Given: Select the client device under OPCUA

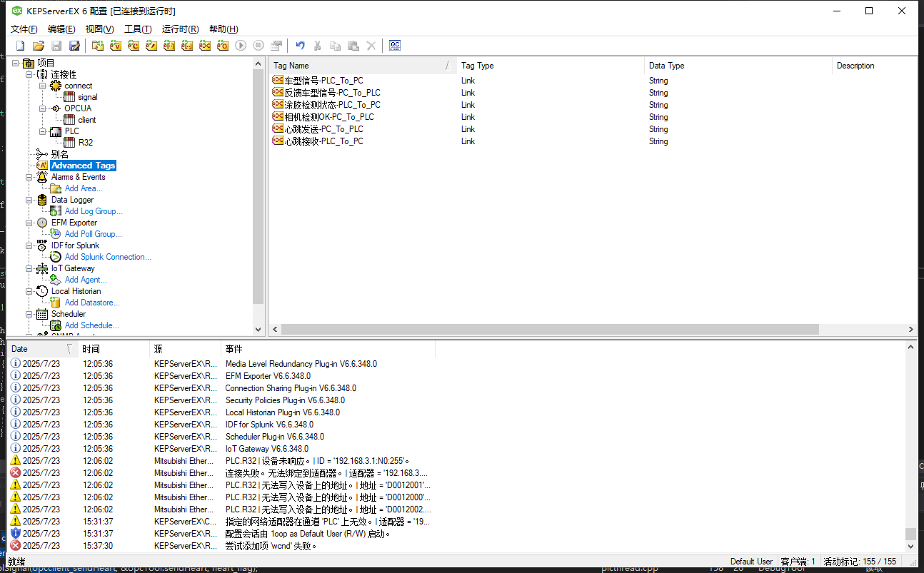Looking at the screenshot, I should pos(87,120).
